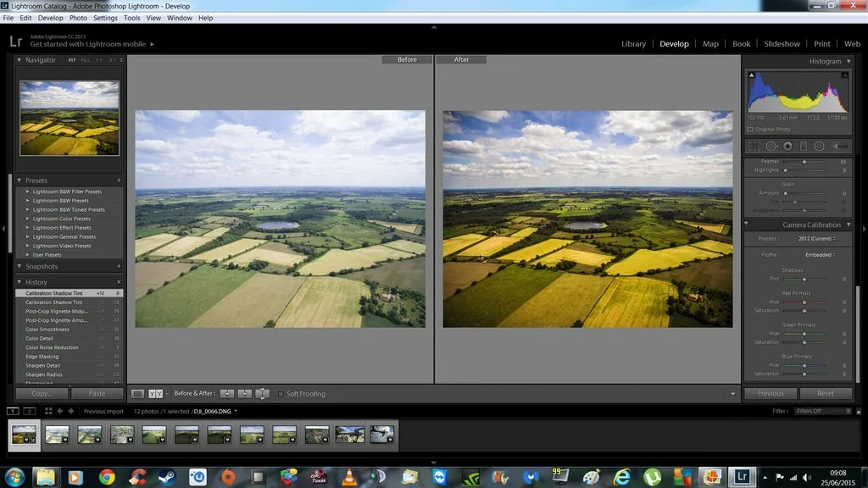Click the Before/After YY view icon

156,393
